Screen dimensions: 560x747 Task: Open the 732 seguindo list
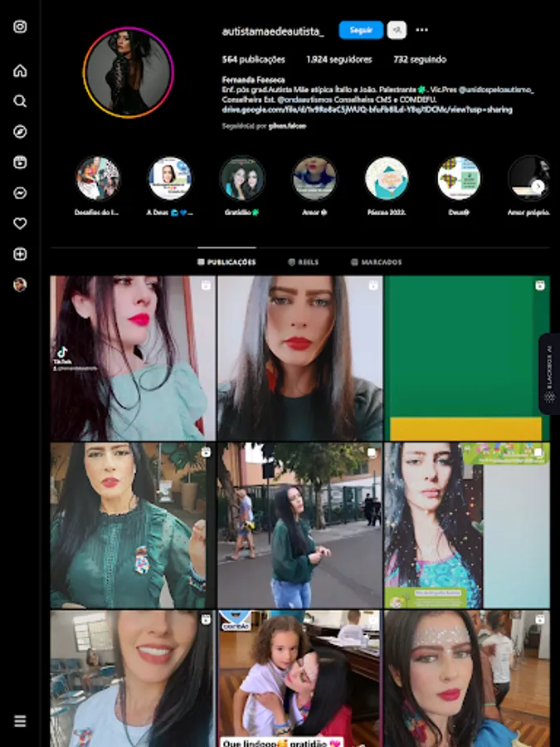[420, 60]
